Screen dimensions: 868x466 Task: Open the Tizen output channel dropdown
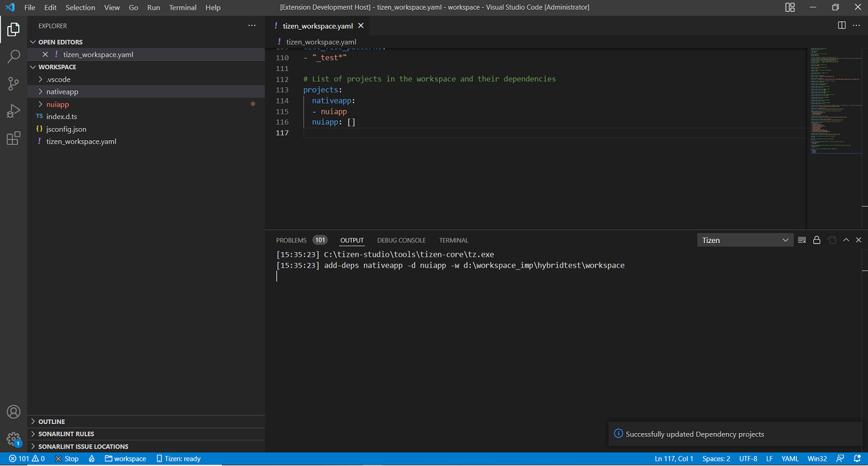(x=744, y=240)
